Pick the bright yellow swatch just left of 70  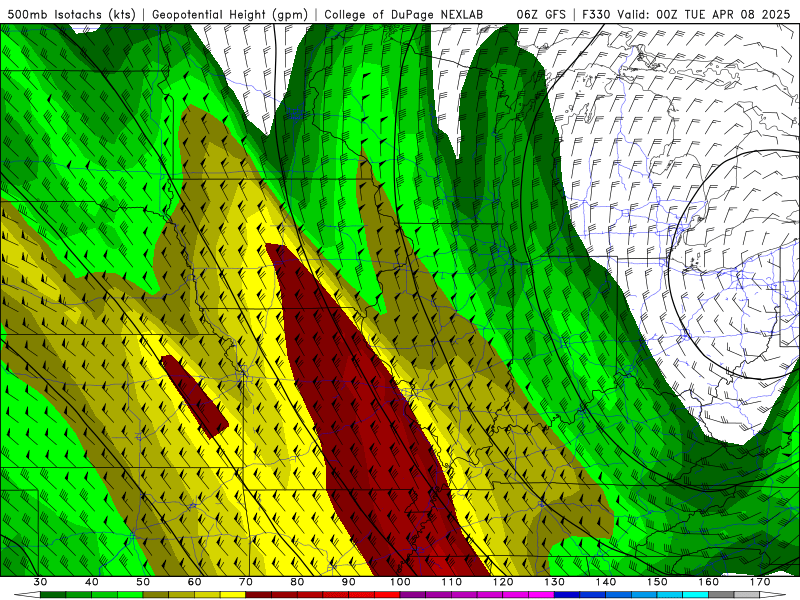[233, 596]
